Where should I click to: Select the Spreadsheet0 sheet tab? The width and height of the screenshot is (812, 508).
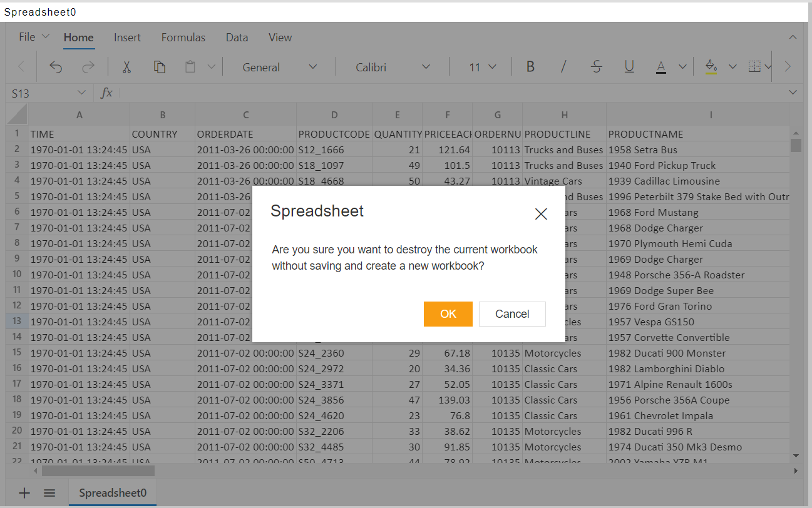113,493
